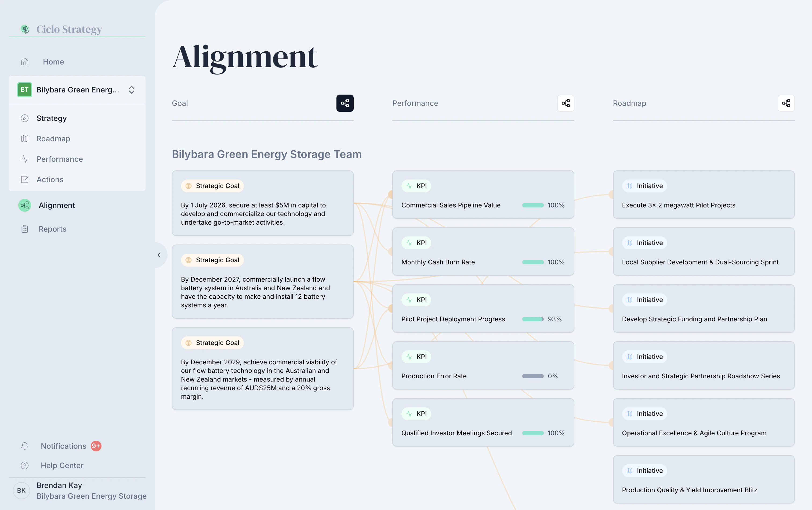
Task: Toggle the Performance column alignment button
Action: click(565, 103)
